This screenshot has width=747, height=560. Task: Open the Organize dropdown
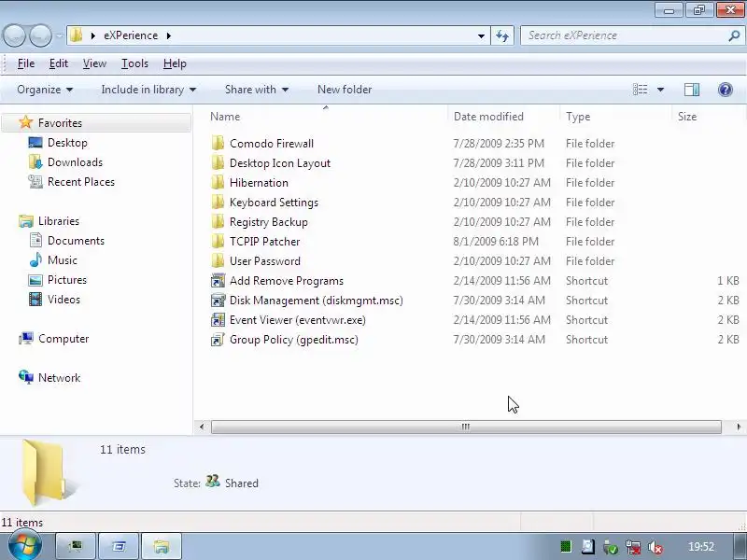point(45,90)
